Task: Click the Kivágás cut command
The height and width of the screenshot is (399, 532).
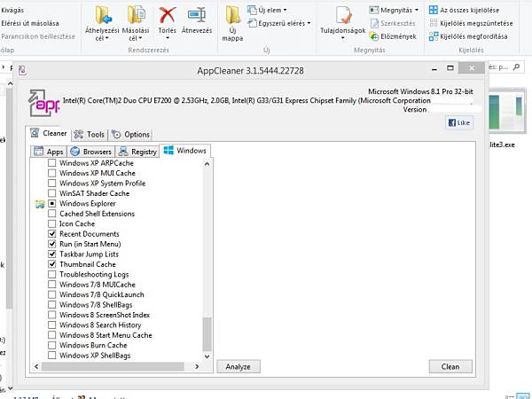Action: pos(12,10)
